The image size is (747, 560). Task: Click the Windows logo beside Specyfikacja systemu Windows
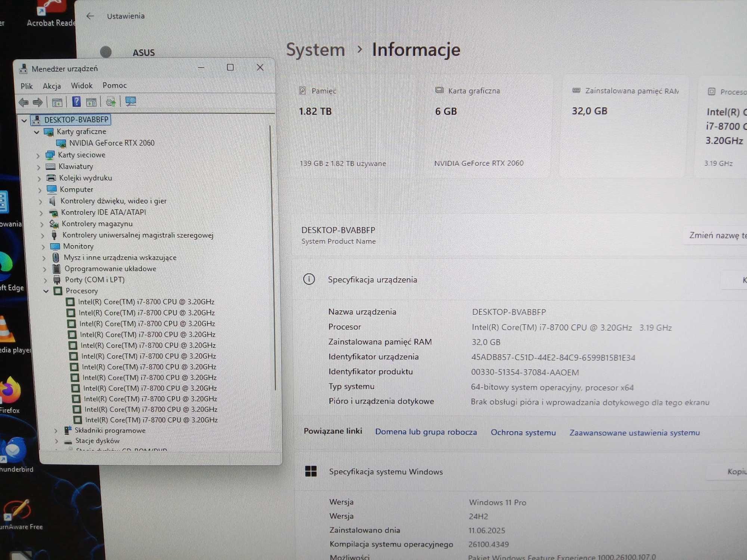pyautogui.click(x=311, y=471)
